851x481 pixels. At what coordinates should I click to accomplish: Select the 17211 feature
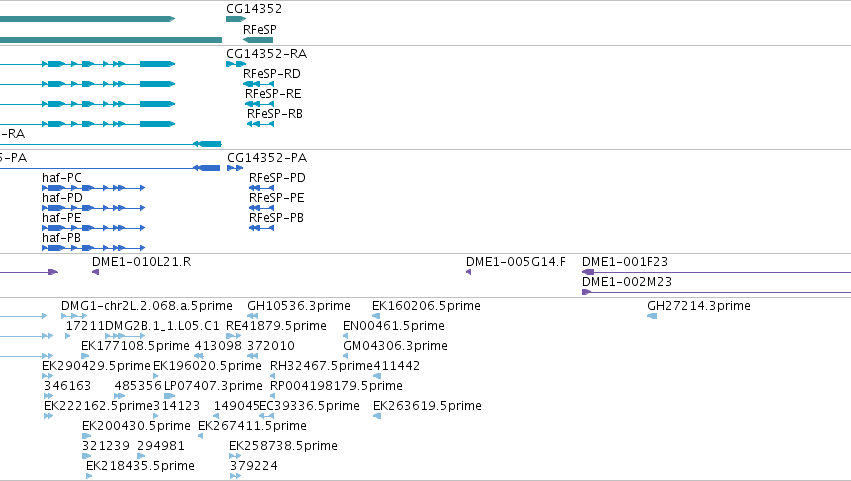(x=68, y=336)
